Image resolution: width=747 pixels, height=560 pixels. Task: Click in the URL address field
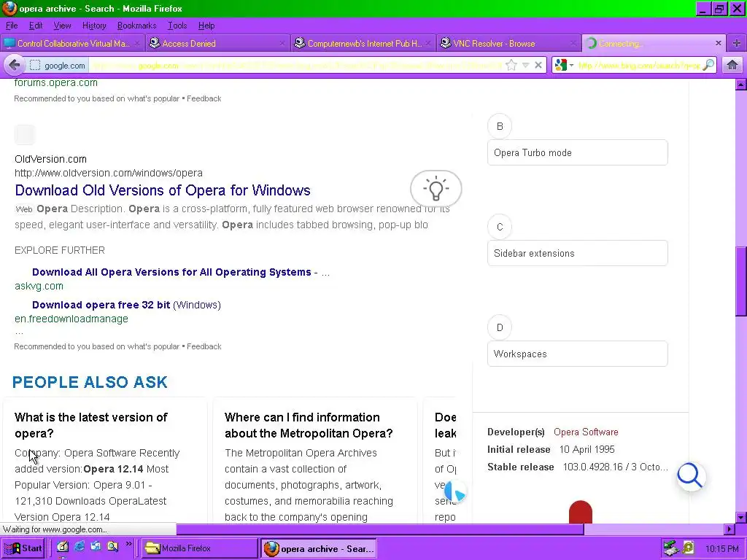(x=295, y=65)
